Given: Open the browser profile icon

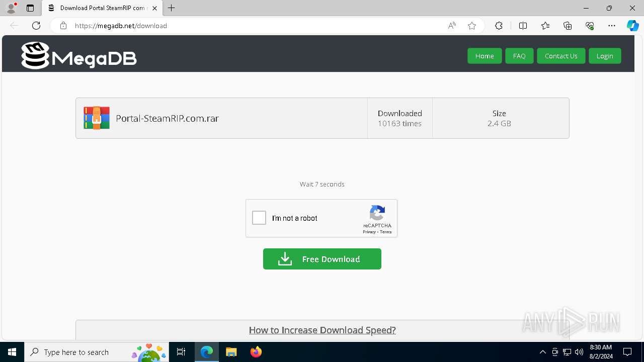Looking at the screenshot, I should (11, 8).
